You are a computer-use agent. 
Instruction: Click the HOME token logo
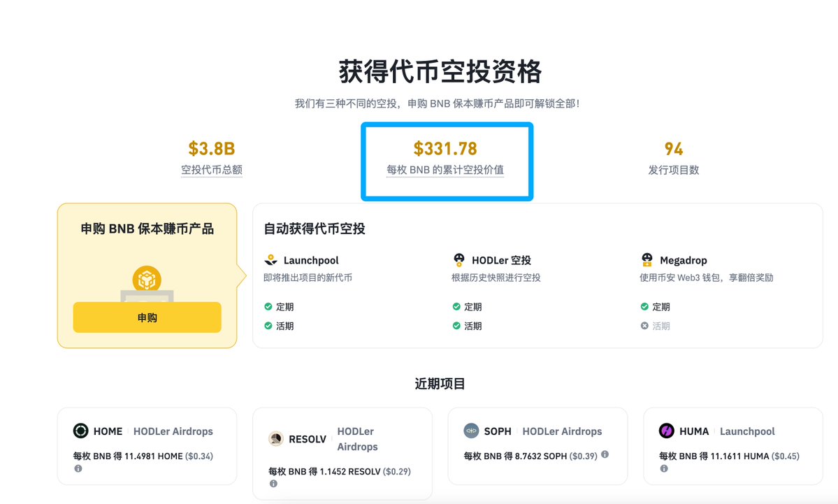[x=80, y=431]
